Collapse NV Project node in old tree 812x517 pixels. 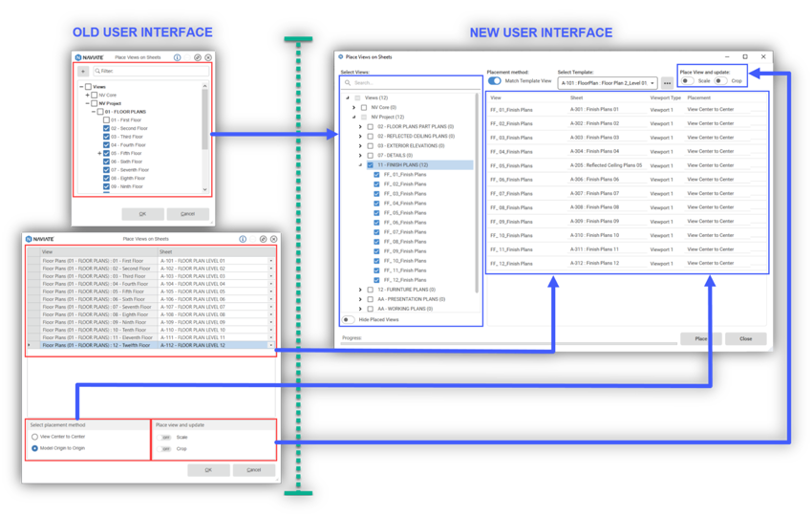[x=87, y=103]
